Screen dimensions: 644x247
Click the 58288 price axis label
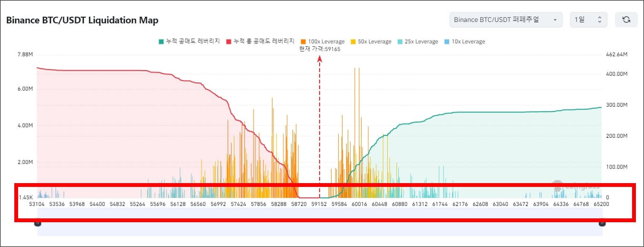[x=279, y=204]
